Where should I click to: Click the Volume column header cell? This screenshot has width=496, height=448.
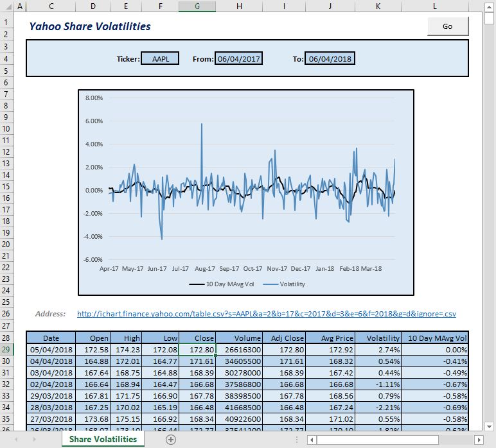pos(239,338)
